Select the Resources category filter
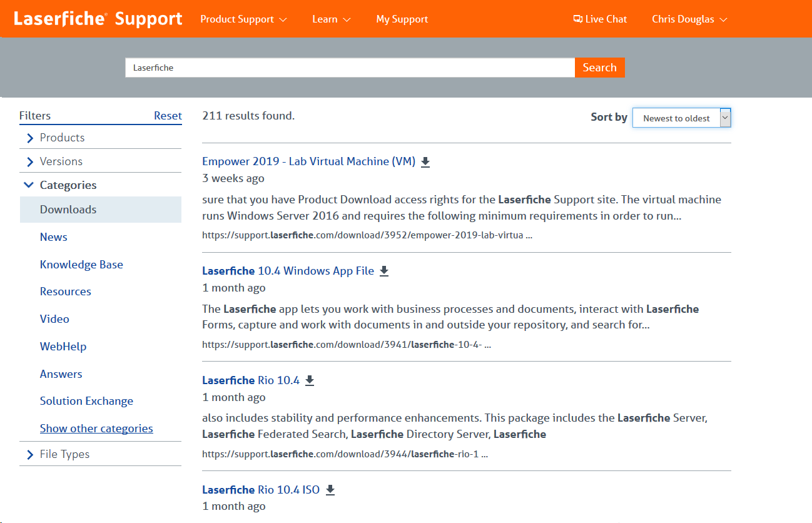Image resolution: width=812 pixels, height=523 pixels. [66, 292]
